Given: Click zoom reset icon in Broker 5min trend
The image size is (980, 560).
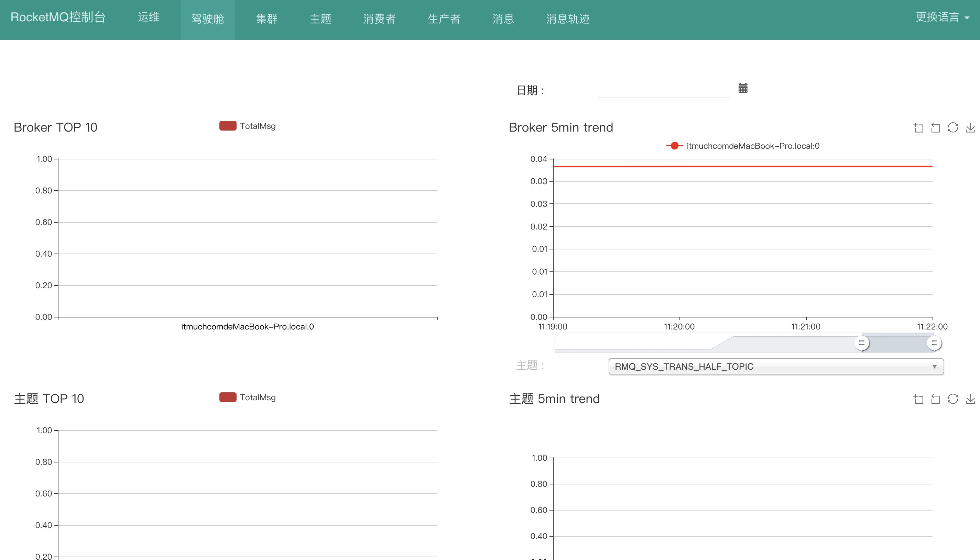Looking at the screenshot, I should click(x=935, y=128).
